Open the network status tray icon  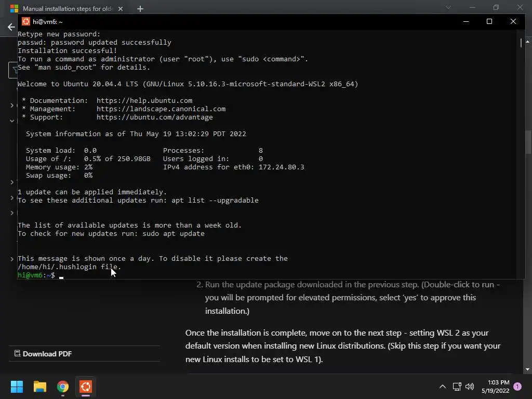point(457,387)
